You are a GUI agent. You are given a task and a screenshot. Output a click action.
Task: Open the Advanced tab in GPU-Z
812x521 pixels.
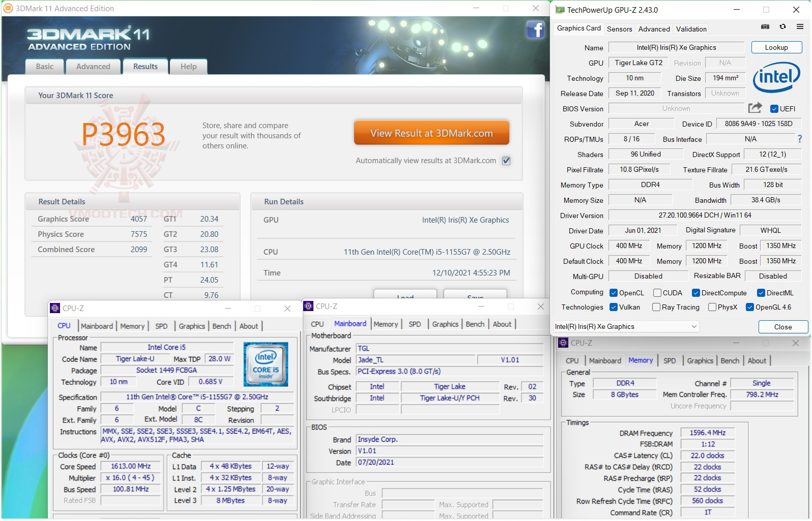pyautogui.click(x=654, y=29)
